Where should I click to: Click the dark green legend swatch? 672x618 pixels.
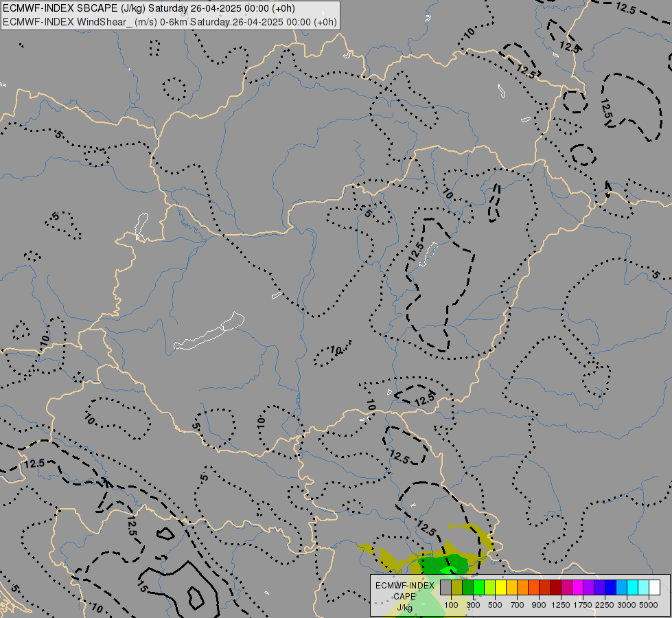click(467, 588)
